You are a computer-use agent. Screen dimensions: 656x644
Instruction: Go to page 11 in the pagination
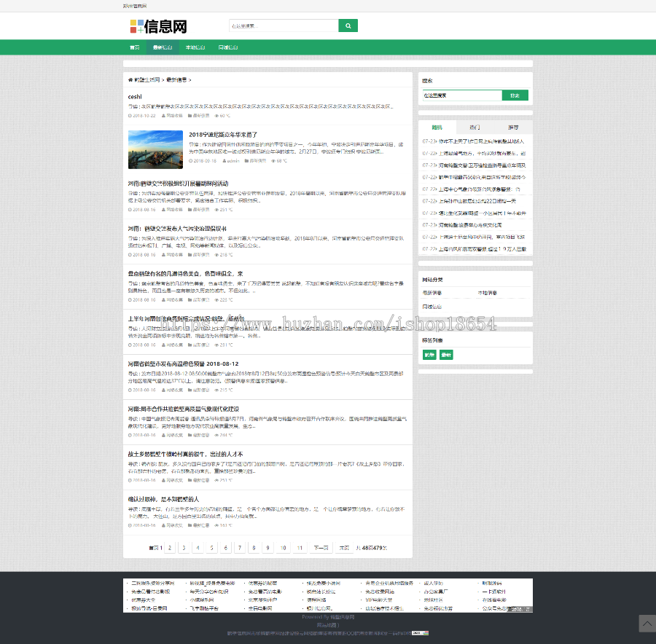[x=299, y=548]
